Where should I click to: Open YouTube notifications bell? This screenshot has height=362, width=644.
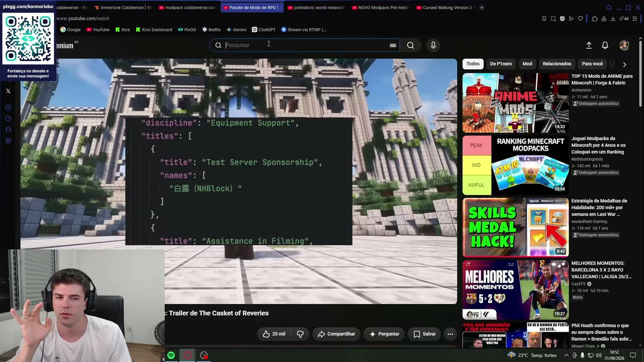(605, 45)
